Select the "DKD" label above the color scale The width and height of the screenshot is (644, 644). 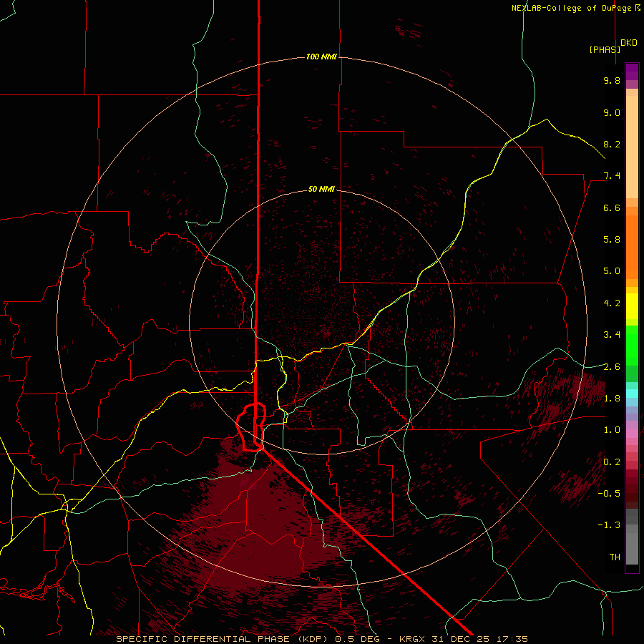point(629,43)
